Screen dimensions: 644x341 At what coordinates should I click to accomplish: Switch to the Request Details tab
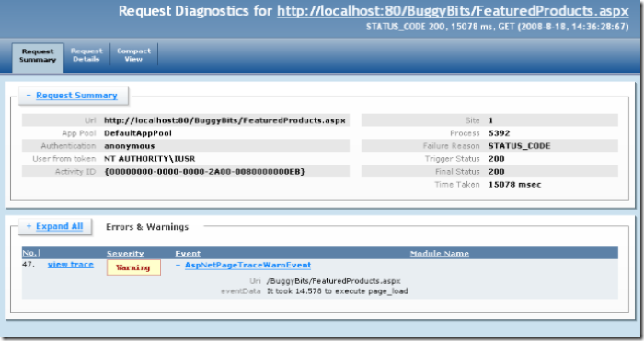pos(86,55)
